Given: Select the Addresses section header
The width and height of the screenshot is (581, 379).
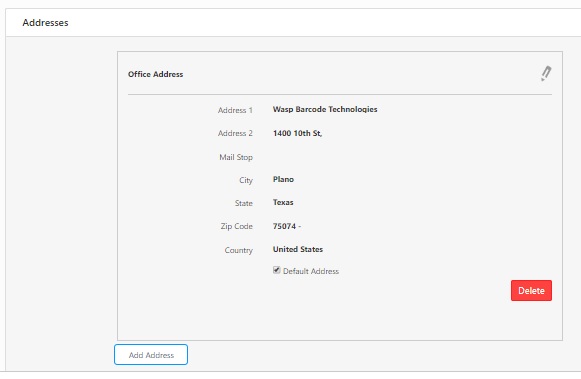Looking at the screenshot, I should 45,23.
